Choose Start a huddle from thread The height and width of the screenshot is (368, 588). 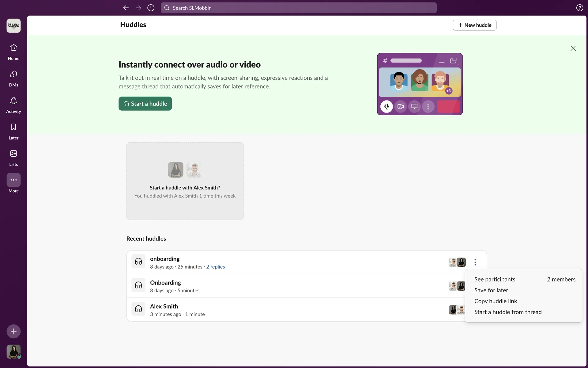tap(508, 312)
